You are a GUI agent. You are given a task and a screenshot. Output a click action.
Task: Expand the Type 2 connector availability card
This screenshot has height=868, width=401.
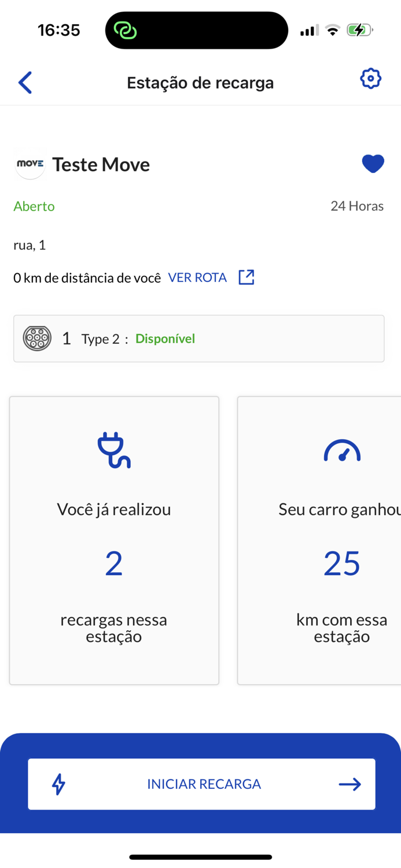coord(199,339)
